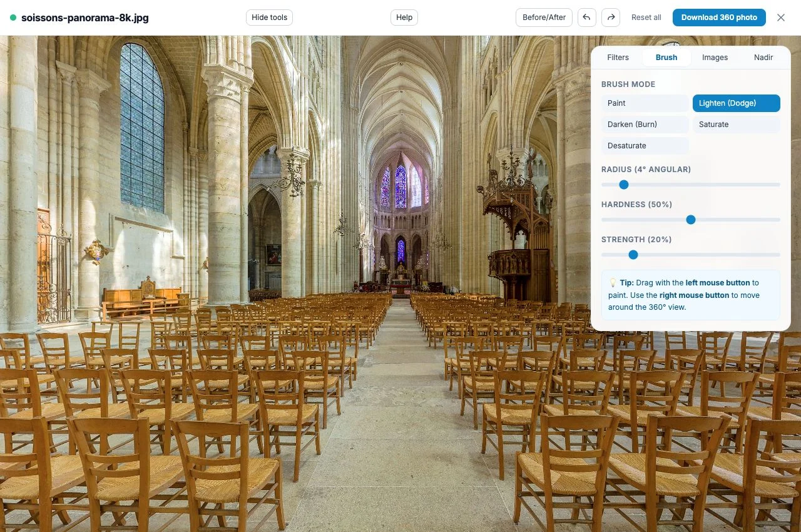Click the RADIUS (4° ANGULAR) label

tap(646, 170)
